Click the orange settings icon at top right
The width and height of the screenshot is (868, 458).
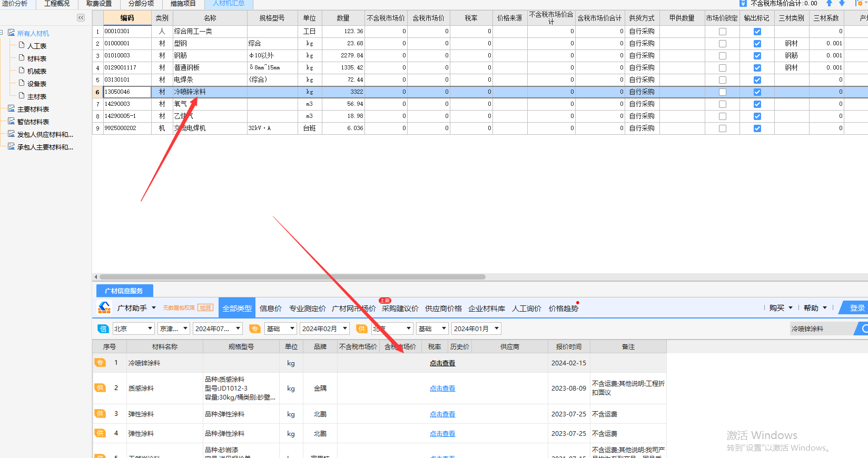(859, 3)
